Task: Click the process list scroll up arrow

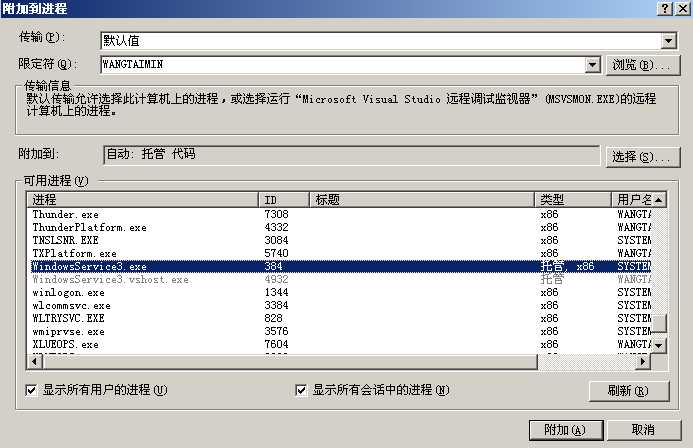Action: 659,200
